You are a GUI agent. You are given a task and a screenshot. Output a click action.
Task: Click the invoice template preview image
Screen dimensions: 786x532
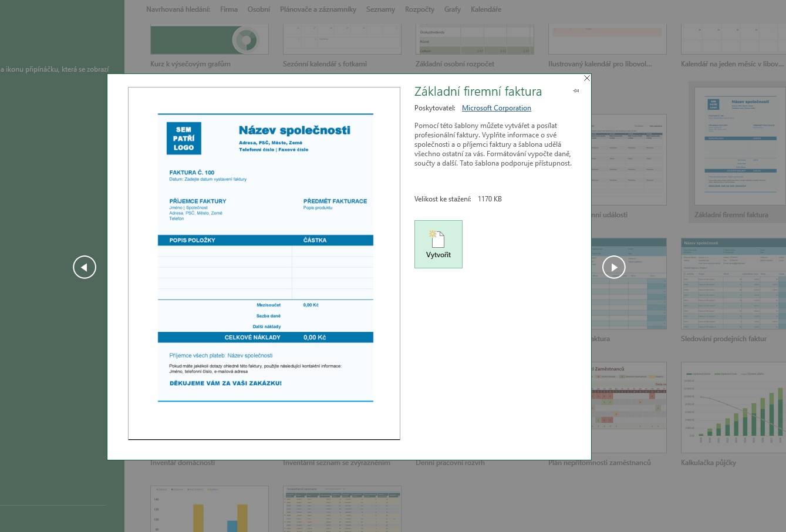(x=264, y=263)
